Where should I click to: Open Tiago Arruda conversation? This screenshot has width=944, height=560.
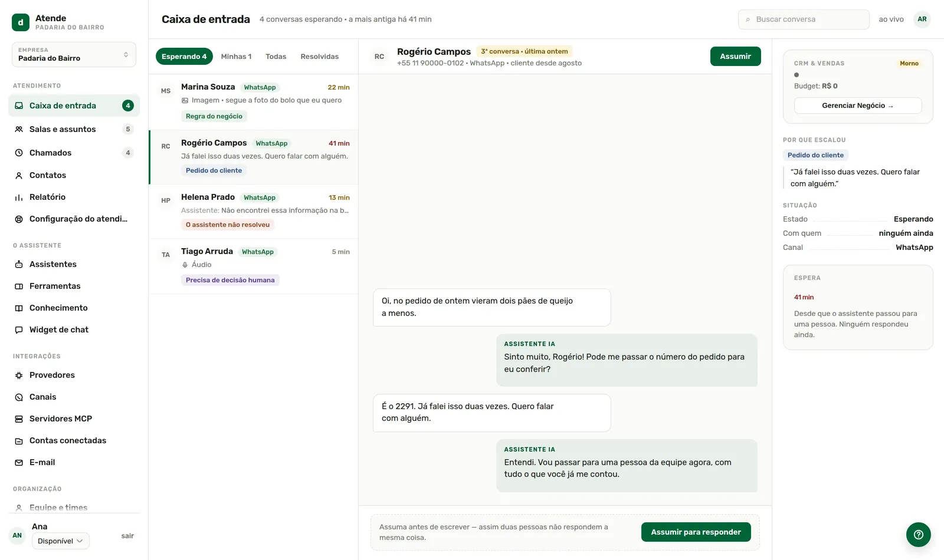[x=254, y=266]
